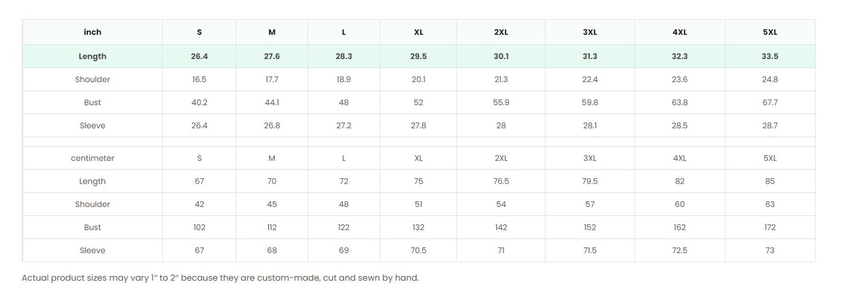Image resolution: width=868 pixels, height=297 pixels.
Task: Click the size variation disclaimer text
Action: (220, 278)
